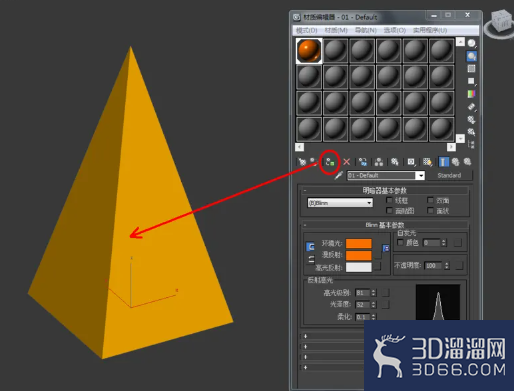This screenshot has height=391, width=514.
Task: Expand the third collapsed rollout plus sign
Action: point(305,357)
